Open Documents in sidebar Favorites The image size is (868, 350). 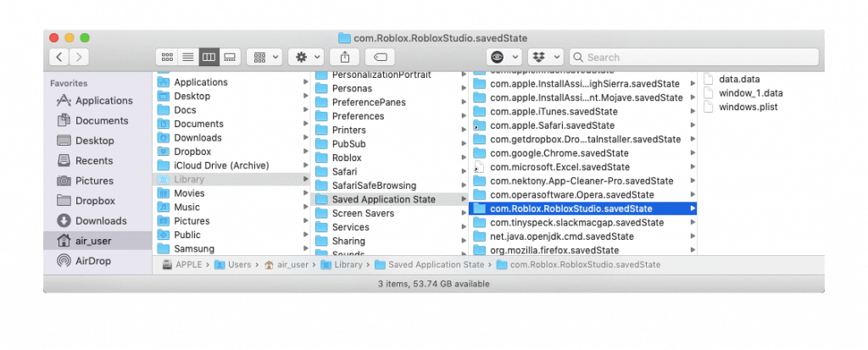click(97, 120)
